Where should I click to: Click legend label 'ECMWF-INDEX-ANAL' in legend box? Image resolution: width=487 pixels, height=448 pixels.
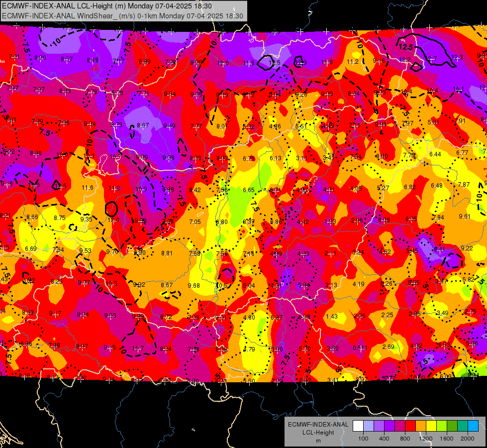pos(318,425)
